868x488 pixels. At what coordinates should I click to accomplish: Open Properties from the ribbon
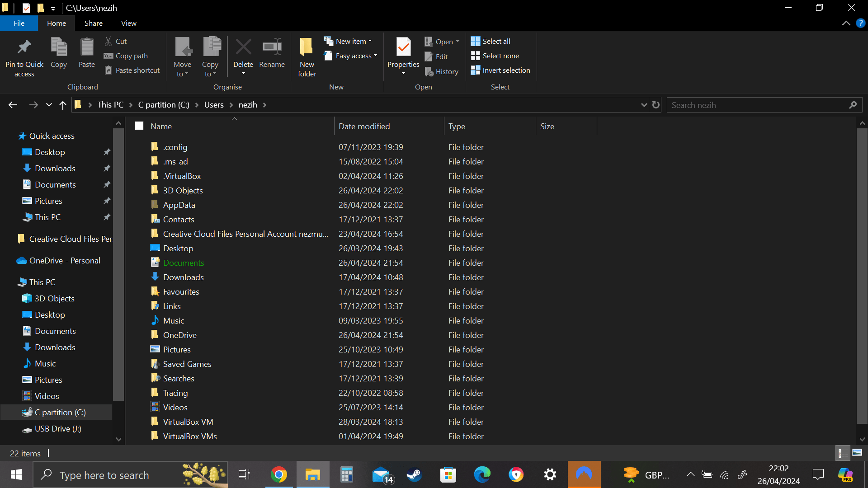pyautogui.click(x=403, y=47)
